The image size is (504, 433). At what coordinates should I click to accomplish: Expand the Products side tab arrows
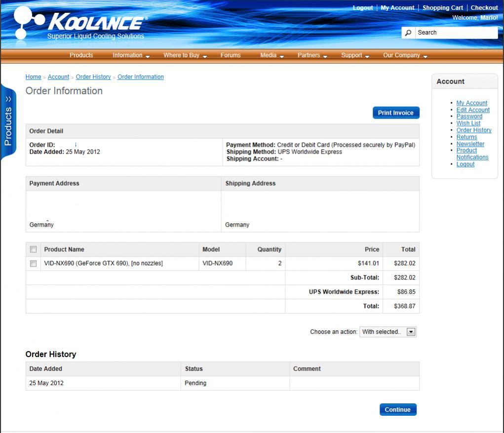(8, 99)
